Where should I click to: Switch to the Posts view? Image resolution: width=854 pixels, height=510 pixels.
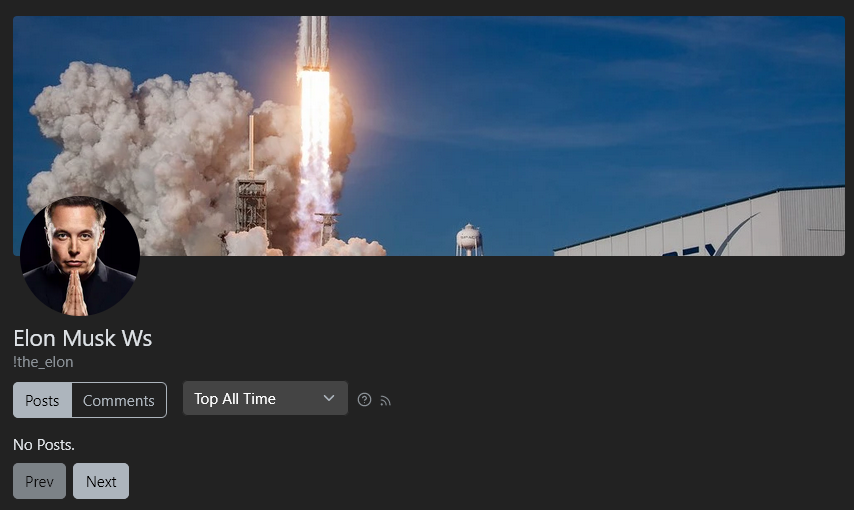(42, 400)
